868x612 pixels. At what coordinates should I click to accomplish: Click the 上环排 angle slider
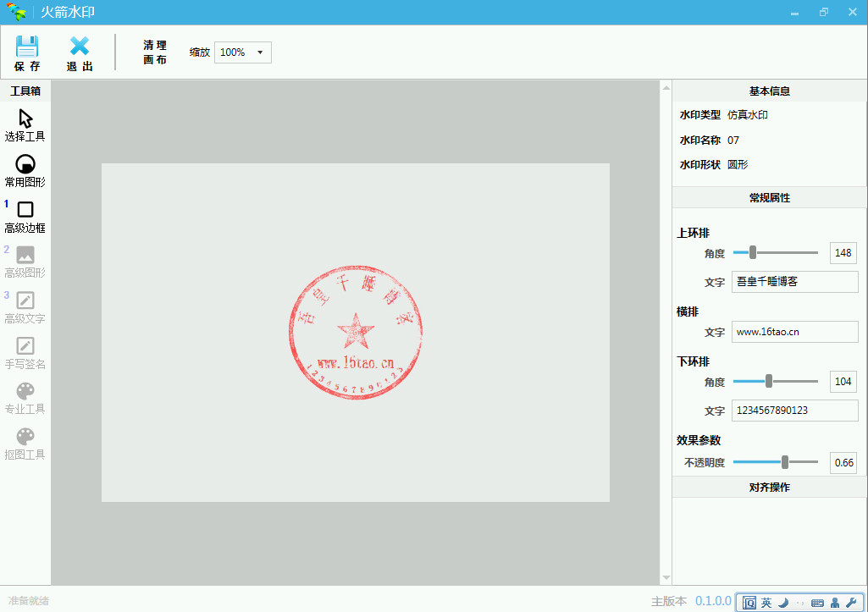point(775,252)
